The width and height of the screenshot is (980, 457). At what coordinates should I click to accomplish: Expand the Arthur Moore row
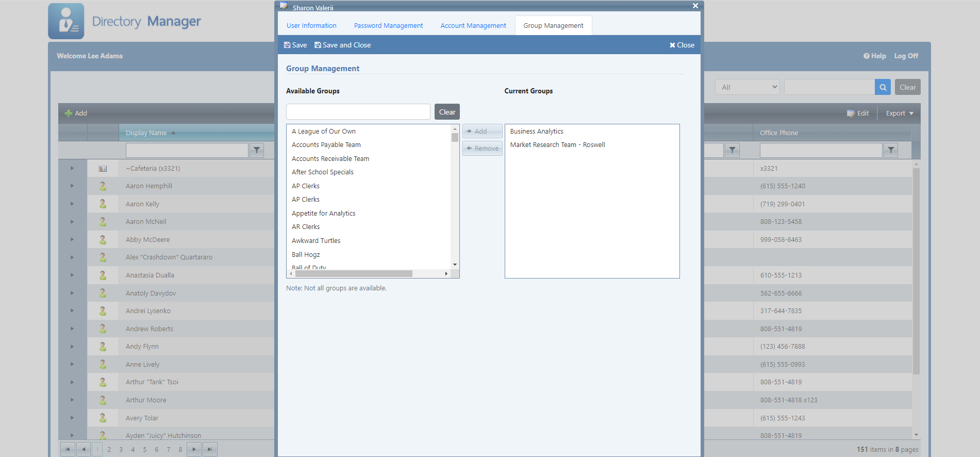pyautogui.click(x=72, y=400)
